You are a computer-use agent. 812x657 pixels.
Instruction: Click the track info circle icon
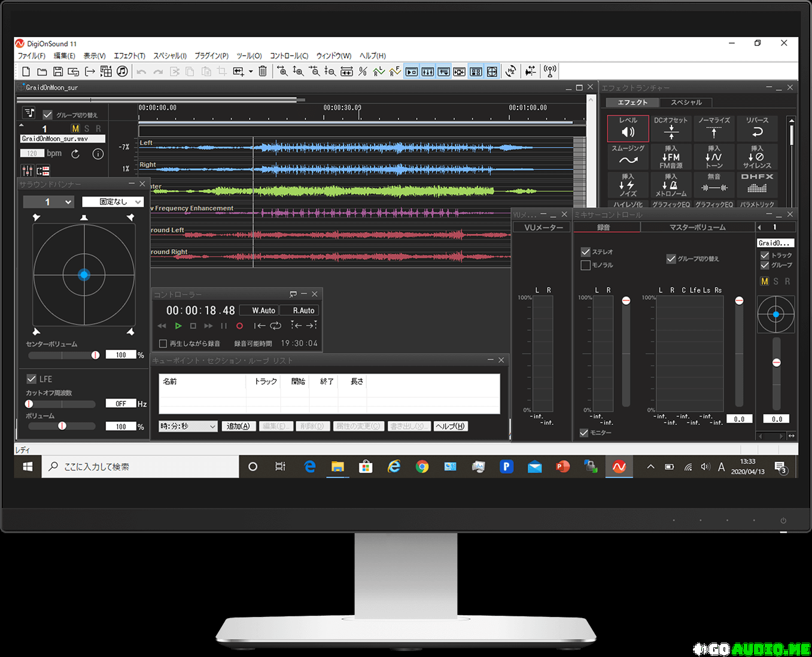(98, 154)
